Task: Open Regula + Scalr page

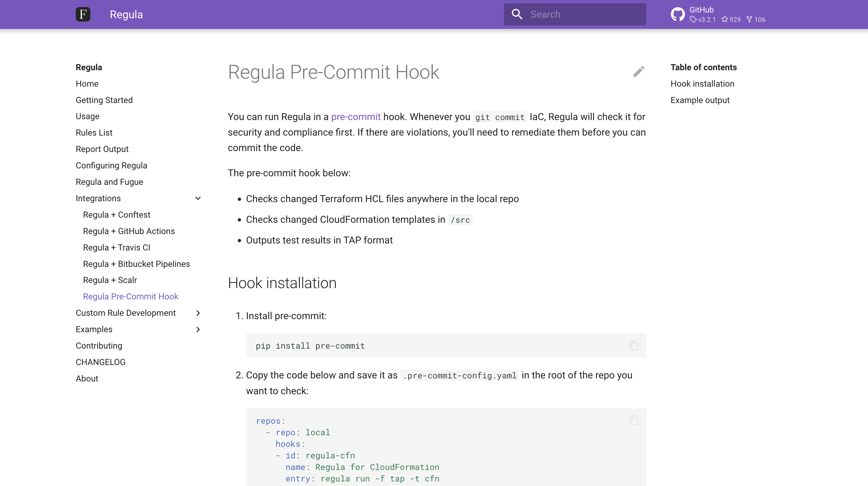Action: click(x=110, y=280)
